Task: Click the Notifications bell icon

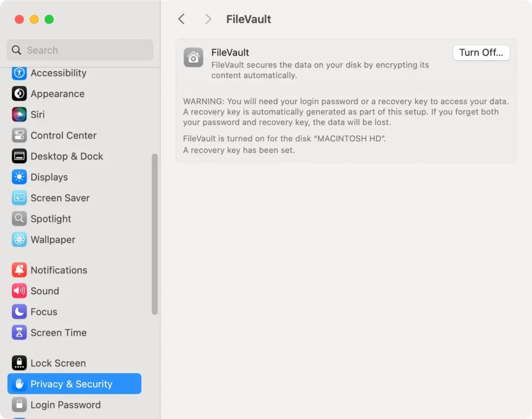Action: [x=19, y=270]
